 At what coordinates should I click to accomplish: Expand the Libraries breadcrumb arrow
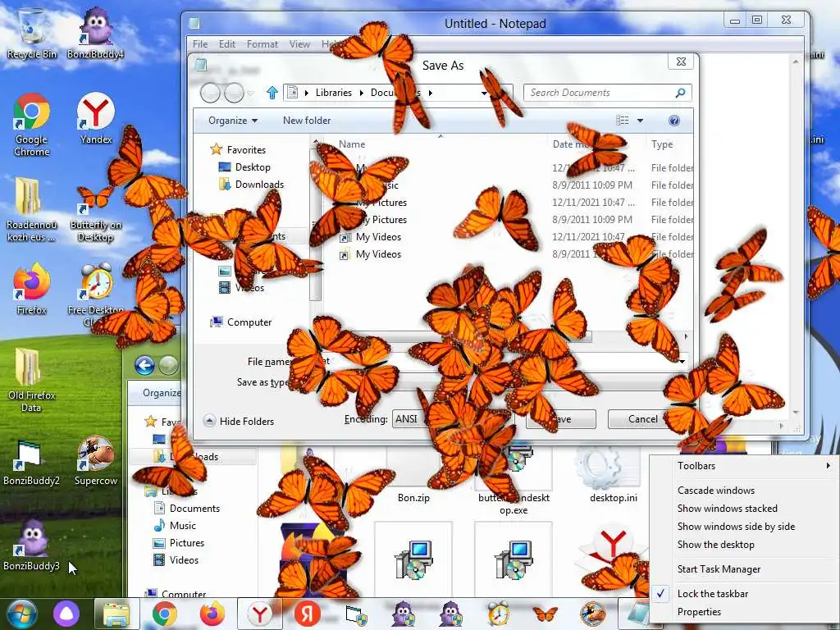361,93
